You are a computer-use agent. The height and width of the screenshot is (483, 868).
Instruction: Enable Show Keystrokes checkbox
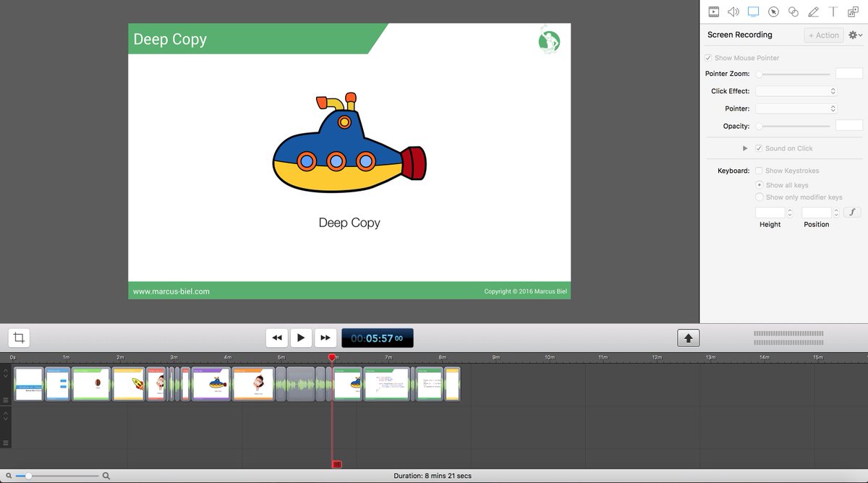point(759,171)
